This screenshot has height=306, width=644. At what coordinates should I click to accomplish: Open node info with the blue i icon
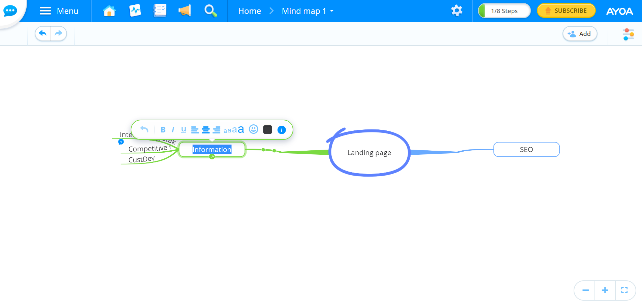(x=282, y=129)
